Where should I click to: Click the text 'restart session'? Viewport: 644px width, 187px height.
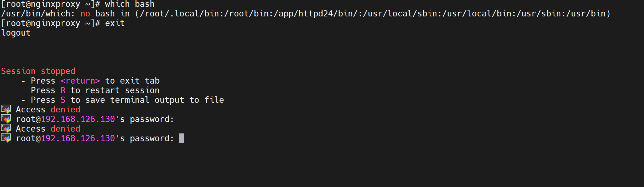(122, 90)
